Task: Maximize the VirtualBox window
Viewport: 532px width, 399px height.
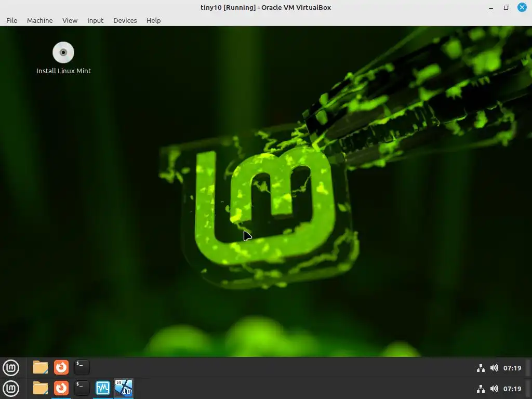Action: pos(506,7)
